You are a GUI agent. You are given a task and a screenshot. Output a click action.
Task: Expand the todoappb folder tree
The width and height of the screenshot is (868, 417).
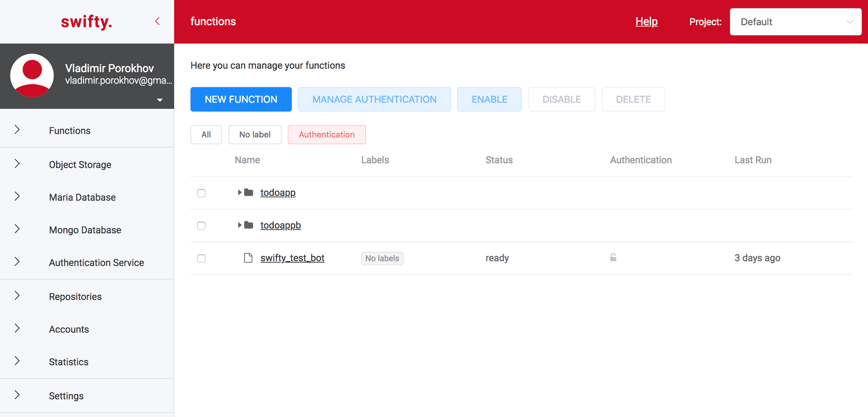pyautogui.click(x=239, y=225)
